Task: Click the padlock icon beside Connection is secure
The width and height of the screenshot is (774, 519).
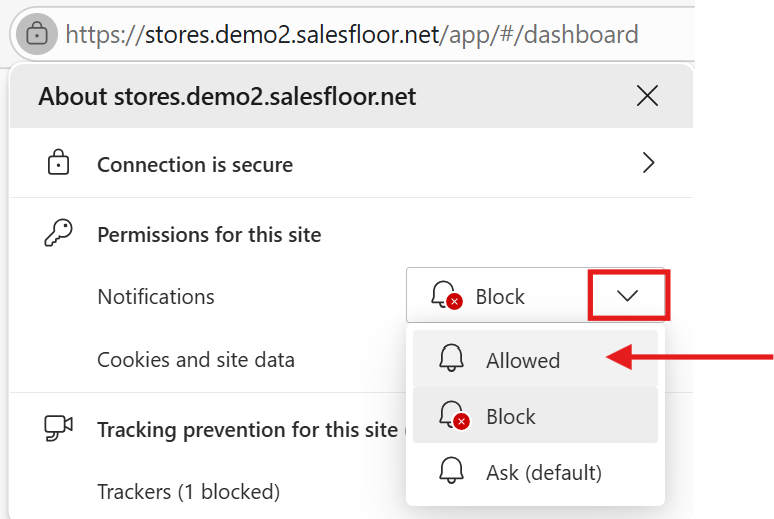Action: 59,164
